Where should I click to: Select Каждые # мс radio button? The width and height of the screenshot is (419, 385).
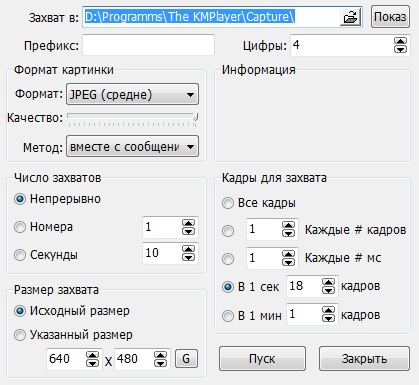228,259
